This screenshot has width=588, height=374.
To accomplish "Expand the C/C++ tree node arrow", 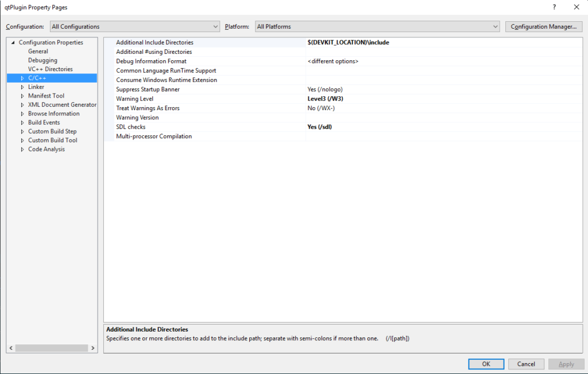I will (22, 78).
